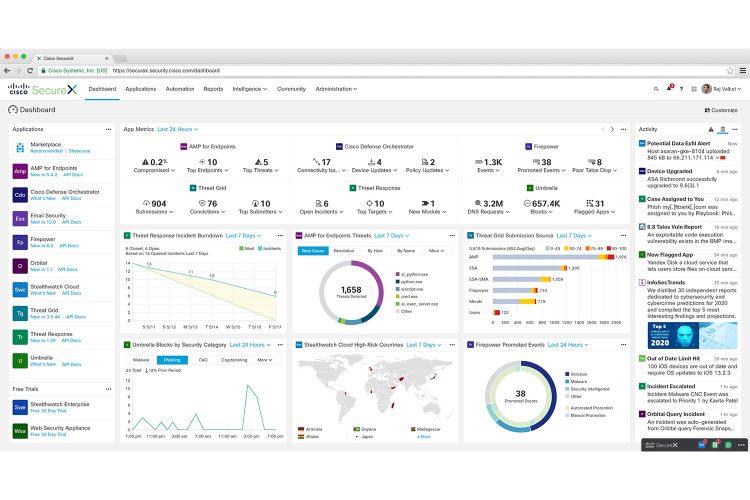750x500 pixels.
Task: Select Resolution view in AMP Threats
Action: (x=344, y=251)
